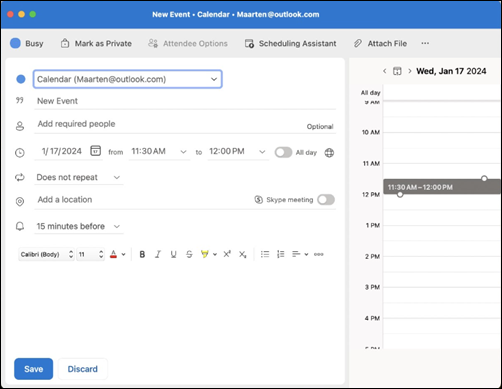The width and height of the screenshot is (502, 389).
Task: Open the more options ellipsis in toolbar
Action: 425,43
